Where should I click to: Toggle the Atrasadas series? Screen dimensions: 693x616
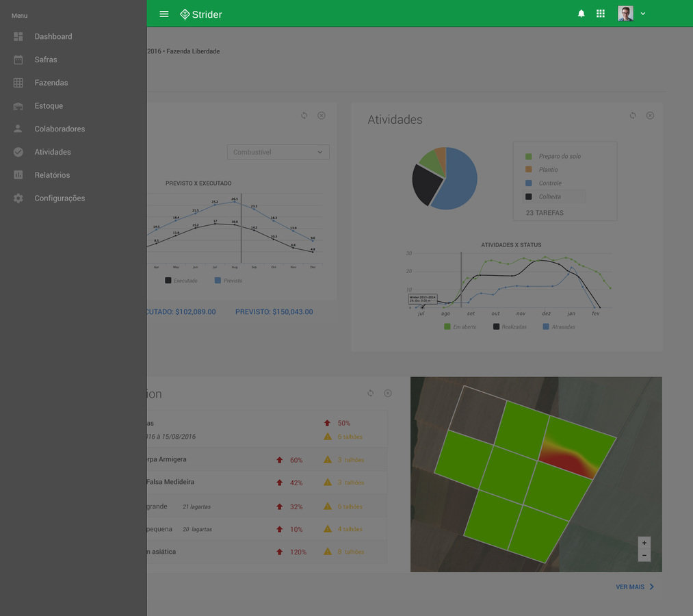(x=559, y=326)
